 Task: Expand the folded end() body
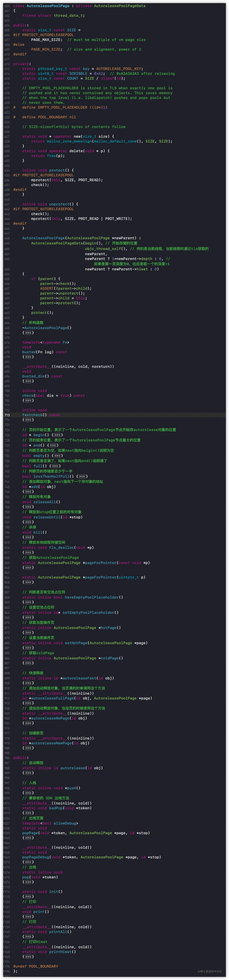click(x=53, y=445)
